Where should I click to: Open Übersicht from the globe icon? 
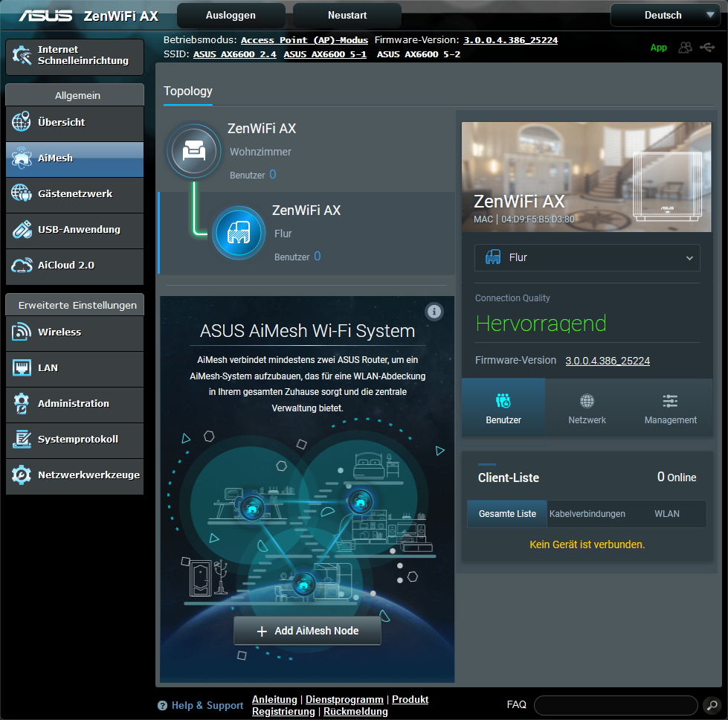click(22, 122)
